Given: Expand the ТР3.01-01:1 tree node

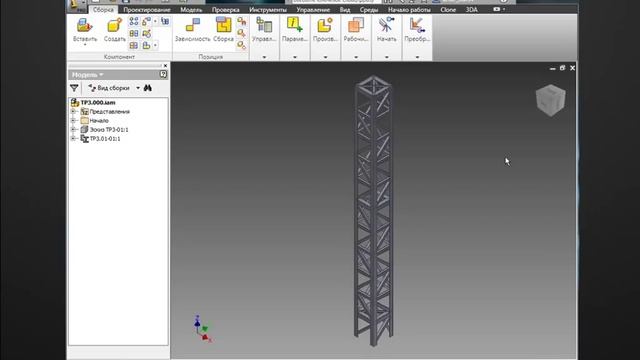Looking at the screenshot, I should [73, 138].
